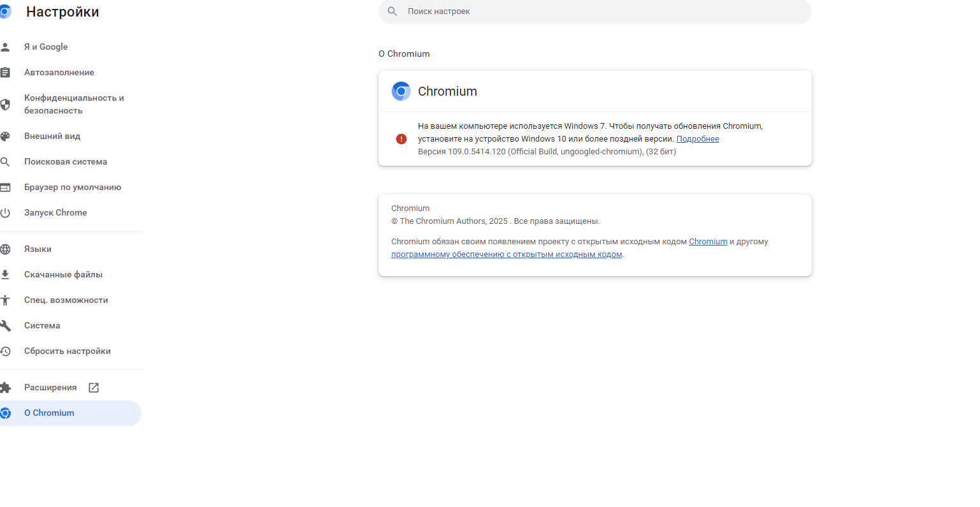Open the программному обеспечению с открытым исходным кодом link
Screen dimensions: 980x507
(507, 254)
